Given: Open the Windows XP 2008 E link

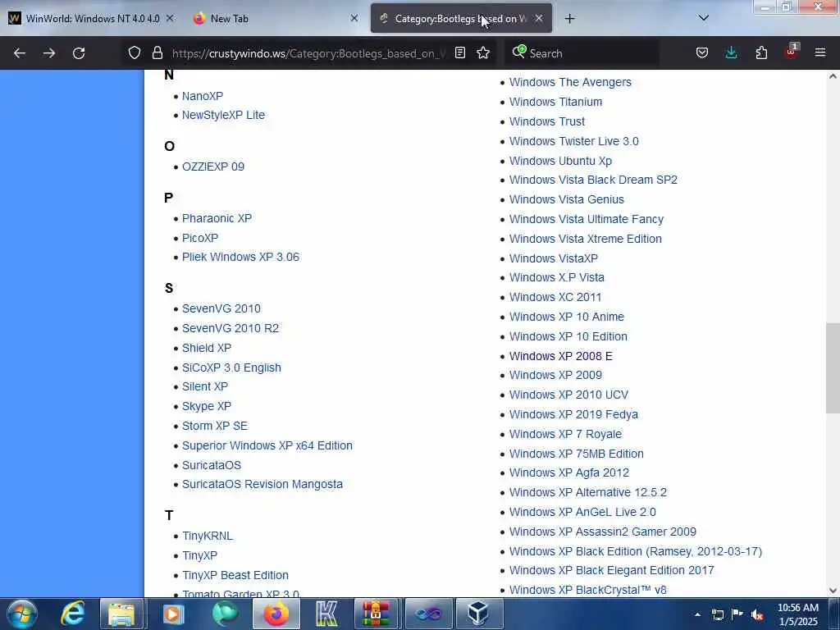Looking at the screenshot, I should pyautogui.click(x=561, y=356).
